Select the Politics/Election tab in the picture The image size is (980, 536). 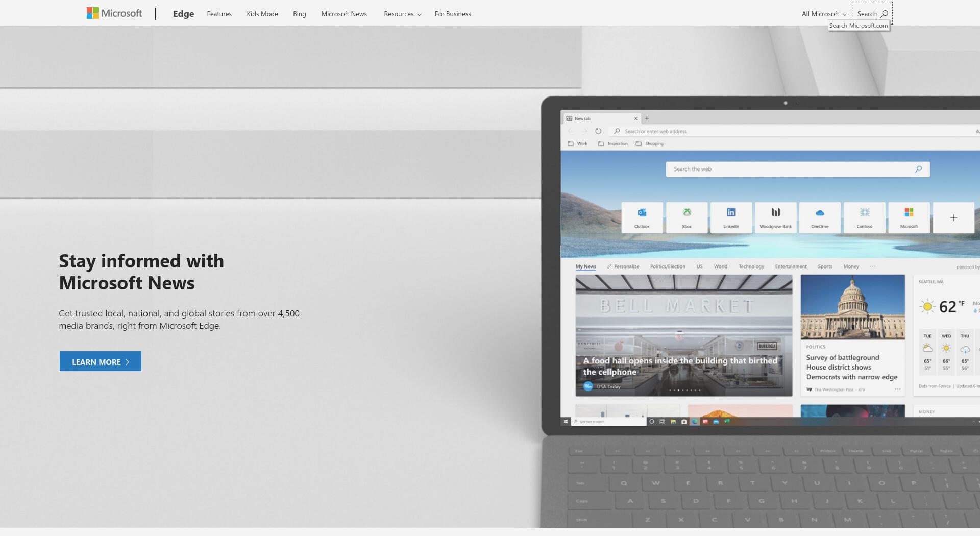pos(668,266)
